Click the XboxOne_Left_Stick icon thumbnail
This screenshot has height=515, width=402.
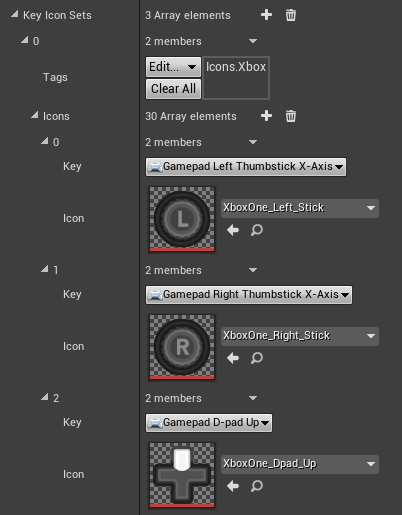click(182, 219)
